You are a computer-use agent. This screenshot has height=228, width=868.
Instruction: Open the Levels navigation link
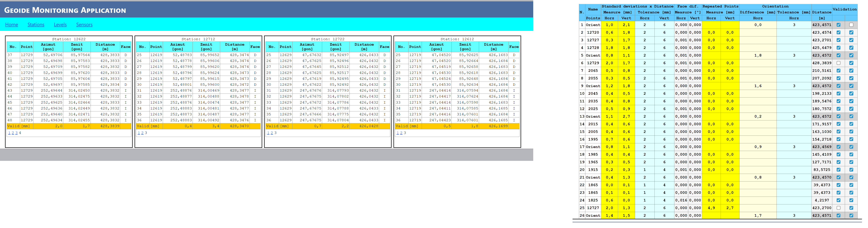60,25
